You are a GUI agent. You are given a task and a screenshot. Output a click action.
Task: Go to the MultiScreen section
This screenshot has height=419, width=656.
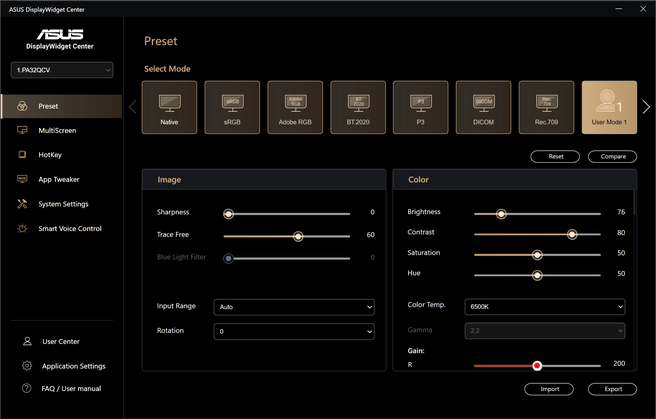coord(57,130)
